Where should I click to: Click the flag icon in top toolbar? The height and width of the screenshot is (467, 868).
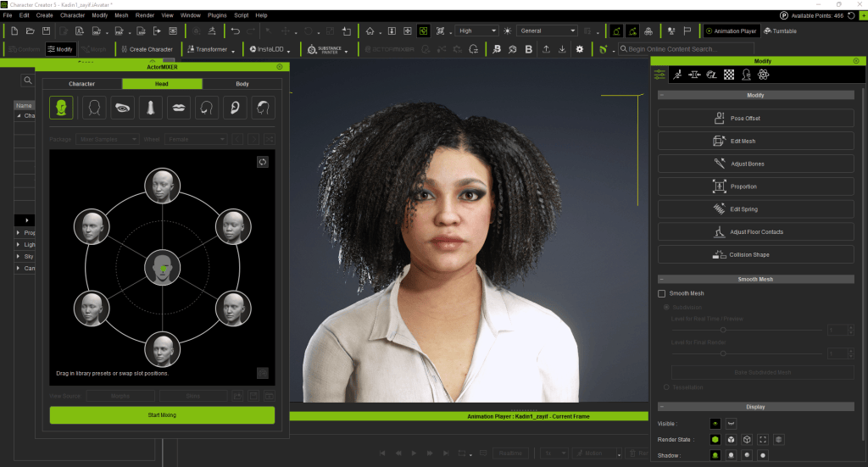(x=687, y=31)
